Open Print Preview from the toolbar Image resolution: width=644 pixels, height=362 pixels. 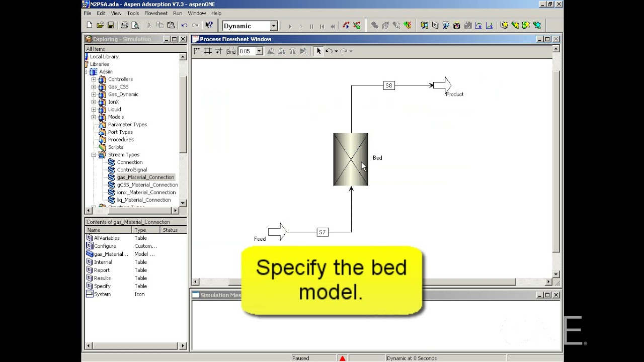click(135, 26)
